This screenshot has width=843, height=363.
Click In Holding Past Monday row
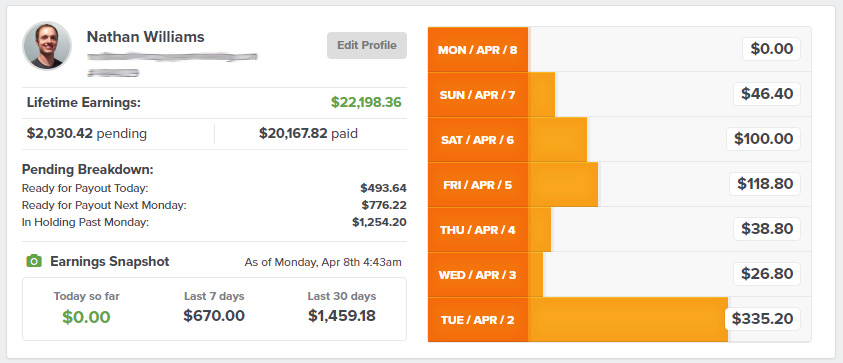tap(214, 222)
